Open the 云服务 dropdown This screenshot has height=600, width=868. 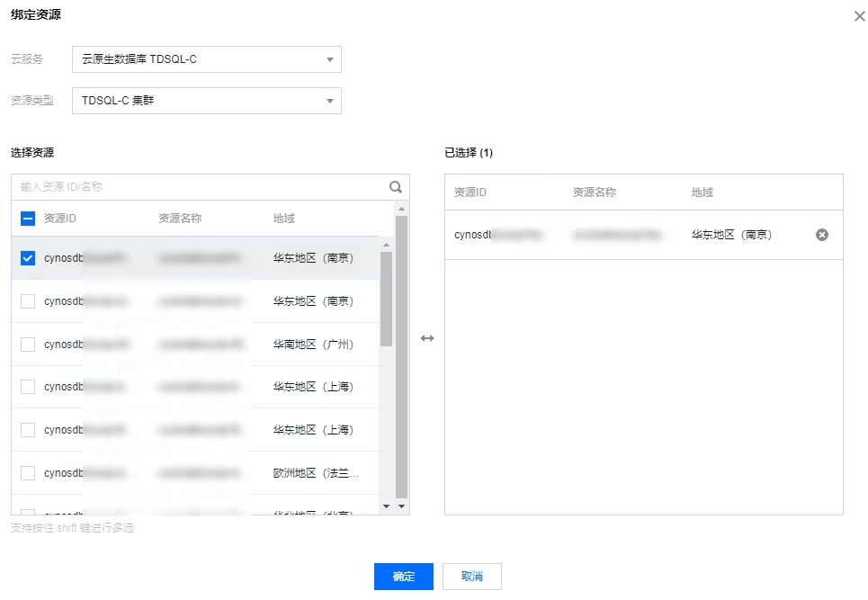coord(207,59)
